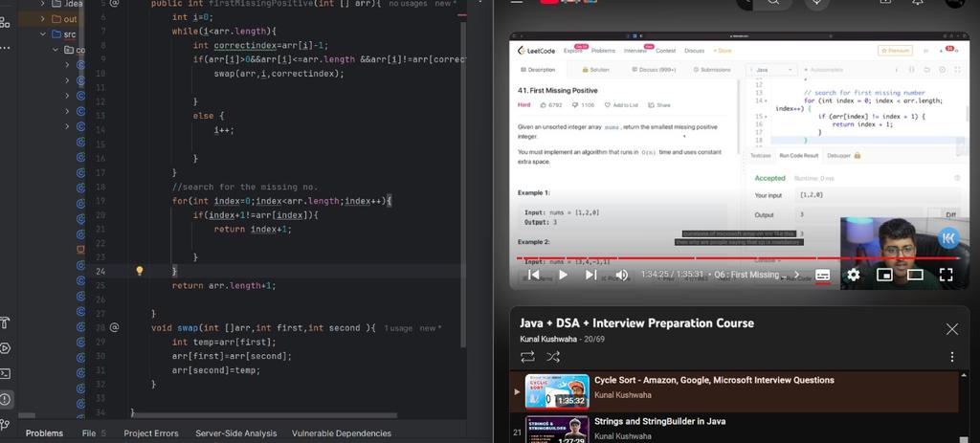The height and width of the screenshot is (443, 980).
Task: Mute the video volume
Action: point(621,275)
